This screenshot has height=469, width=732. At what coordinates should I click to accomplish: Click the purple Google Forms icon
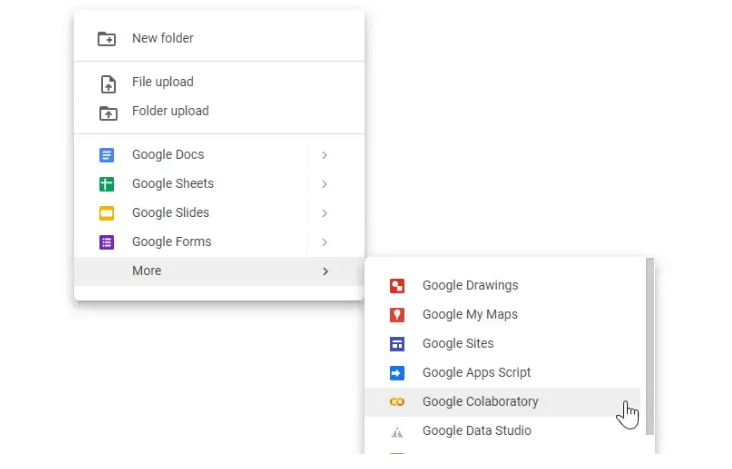click(106, 242)
